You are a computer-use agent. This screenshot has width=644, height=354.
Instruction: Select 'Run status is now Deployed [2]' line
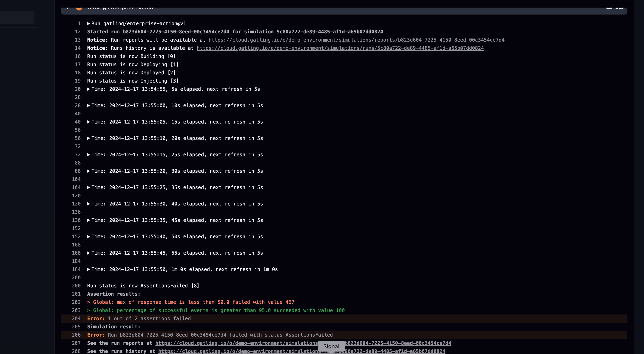point(131,73)
